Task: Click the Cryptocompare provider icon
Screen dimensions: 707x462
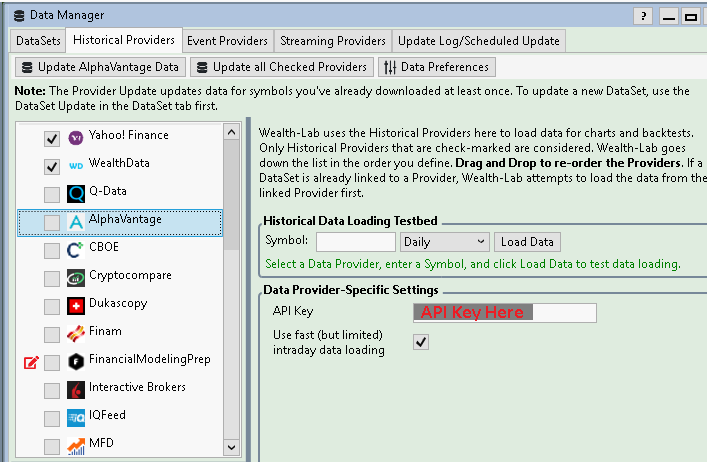Action: click(x=76, y=278)
